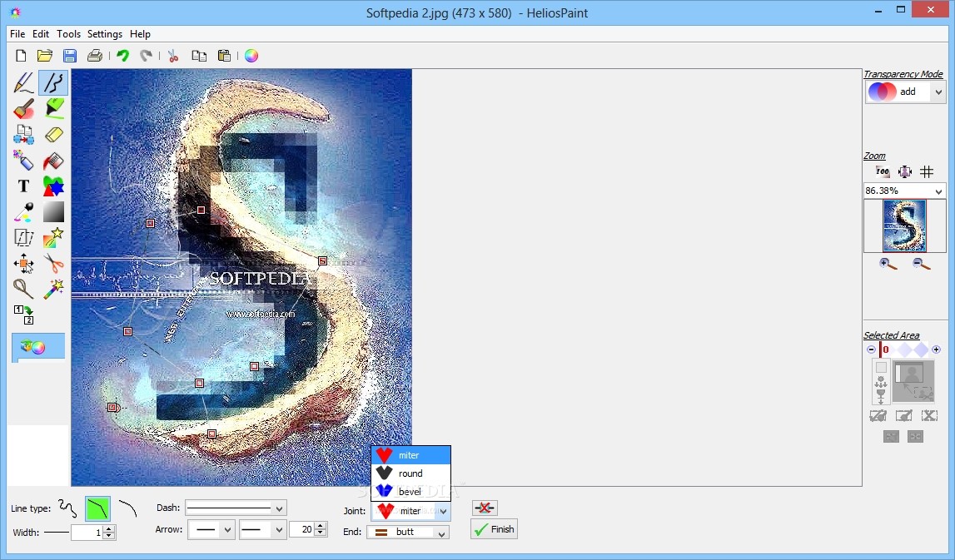Image resolution: width=955 pixels, height=560 pixels.
Task: Select the clone copy tool
Action: pyautogui.click(x=23, y=135)
